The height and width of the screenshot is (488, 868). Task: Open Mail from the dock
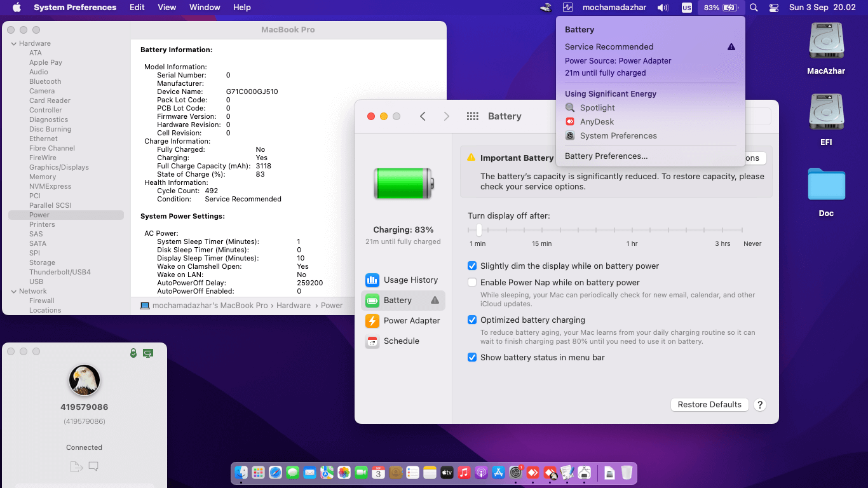(x=309, y=472)
